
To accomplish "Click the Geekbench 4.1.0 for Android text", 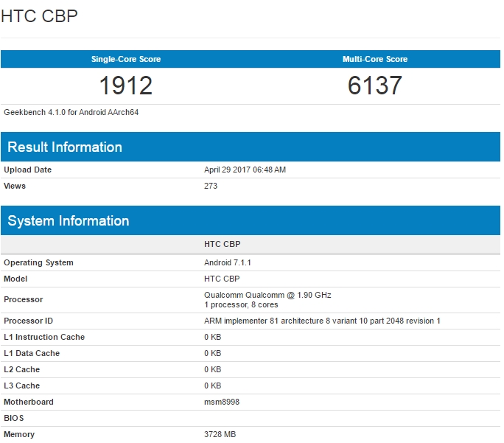I will [x=71, y=113].
